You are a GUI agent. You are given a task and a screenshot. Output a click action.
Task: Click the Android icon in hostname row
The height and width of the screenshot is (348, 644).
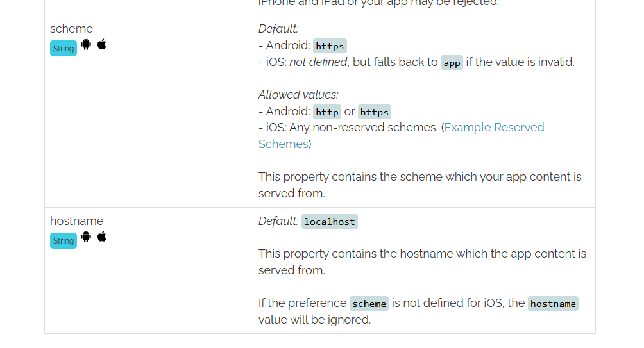pos(86,236)
